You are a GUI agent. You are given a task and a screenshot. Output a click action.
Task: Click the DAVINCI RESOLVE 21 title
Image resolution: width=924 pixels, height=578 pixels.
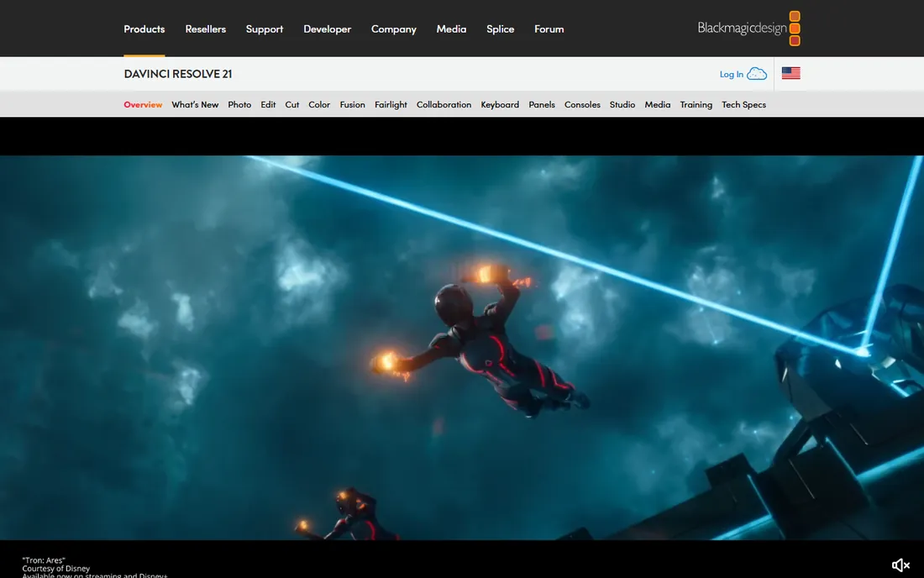(178, 74)
